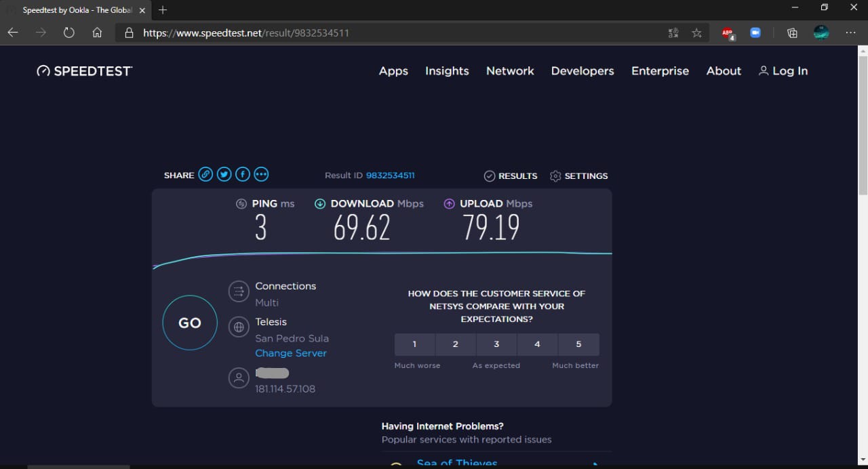Click the Speedtest logo
This screenshot has height=469, width=868.
[x=85, y=71]
